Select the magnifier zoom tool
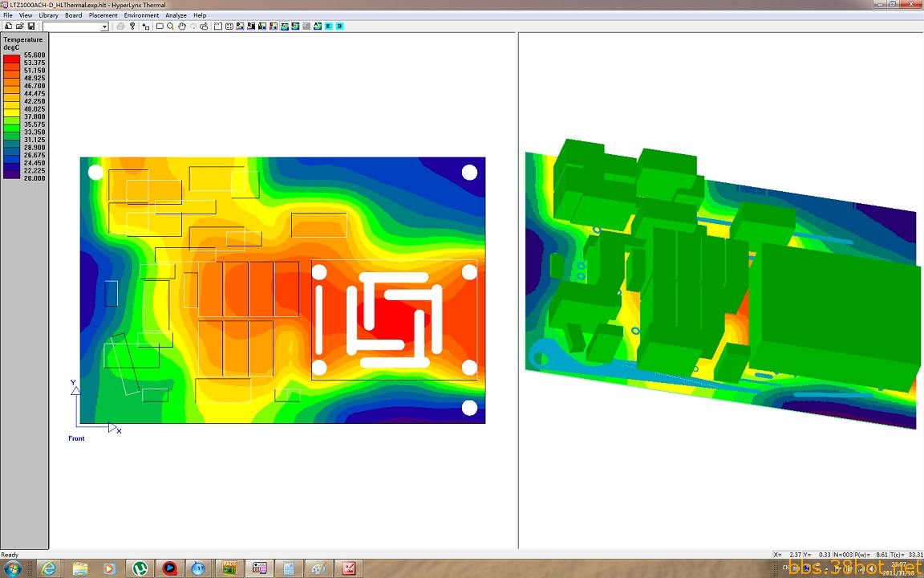Image resolution: width=924 pixels, height=578 pixels. (x=170, y=26)
